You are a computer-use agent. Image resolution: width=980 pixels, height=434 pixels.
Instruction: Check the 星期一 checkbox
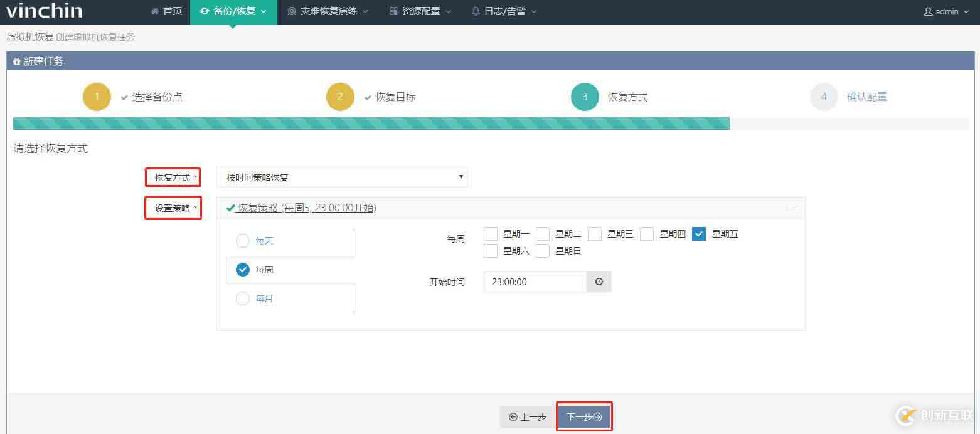click(491, 234)
